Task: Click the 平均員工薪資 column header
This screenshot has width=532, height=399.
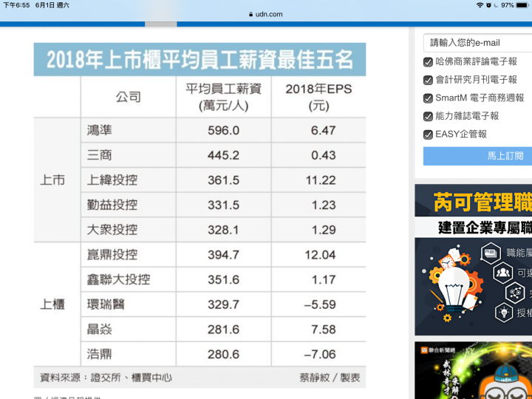Action: click(x=224, y=97)
